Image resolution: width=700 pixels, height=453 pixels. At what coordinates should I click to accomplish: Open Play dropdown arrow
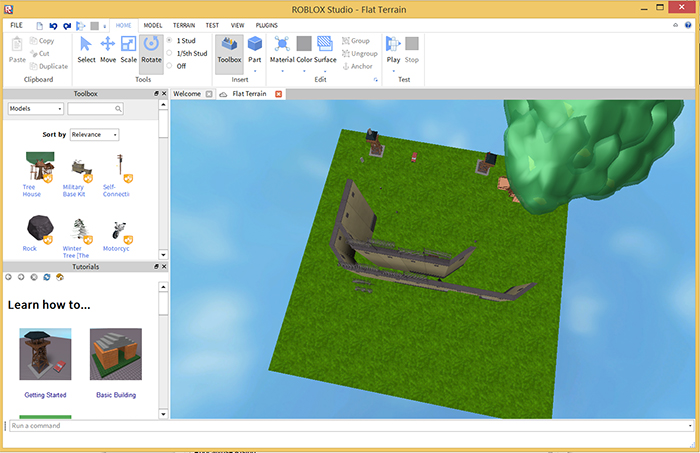(x=393, y=71)
